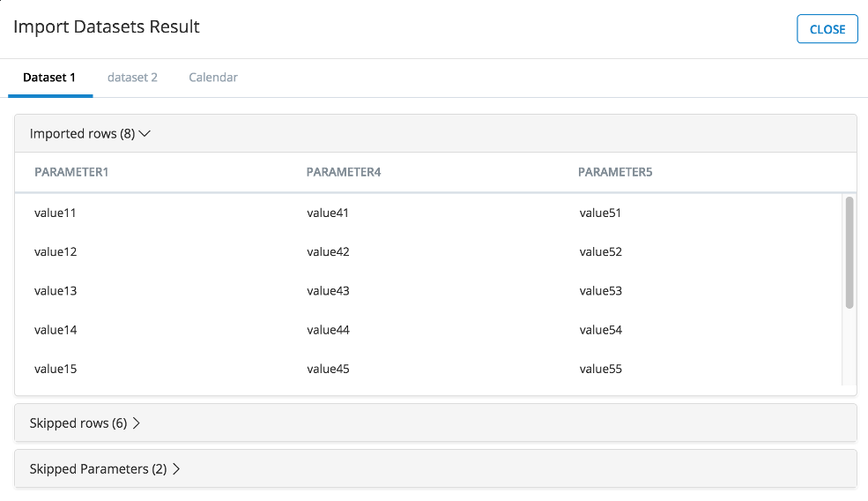Open the dataset 2 tab

tap(132, 78)
